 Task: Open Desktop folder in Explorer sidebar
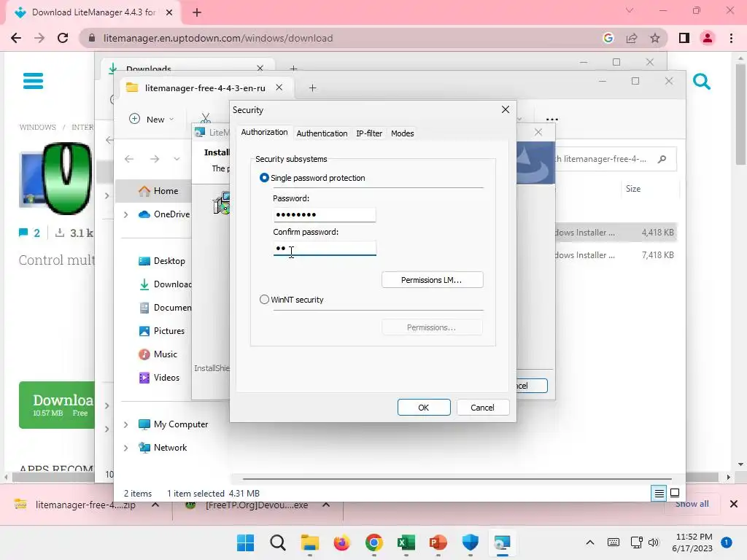coord(162,261)
